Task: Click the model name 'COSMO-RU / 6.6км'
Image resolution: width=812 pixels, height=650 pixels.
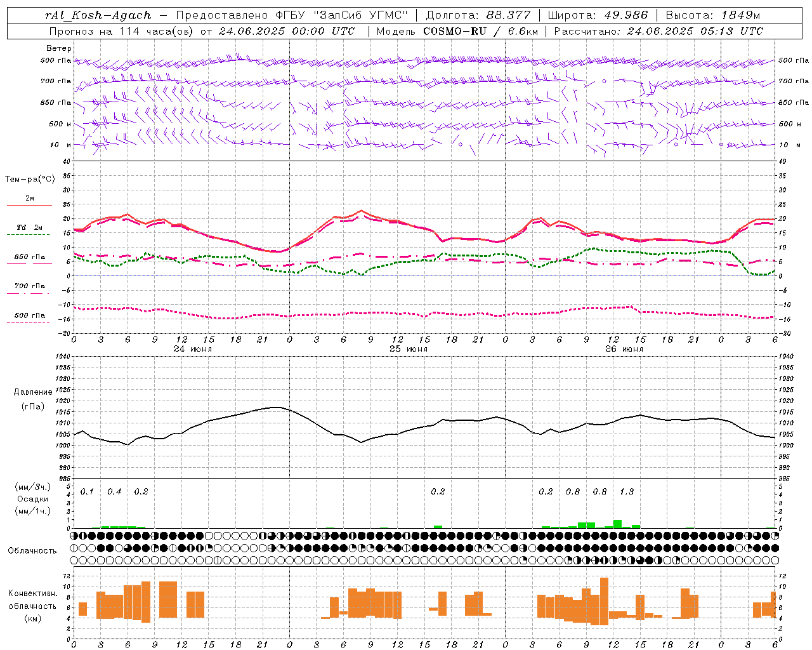Action: pos(481,31)
